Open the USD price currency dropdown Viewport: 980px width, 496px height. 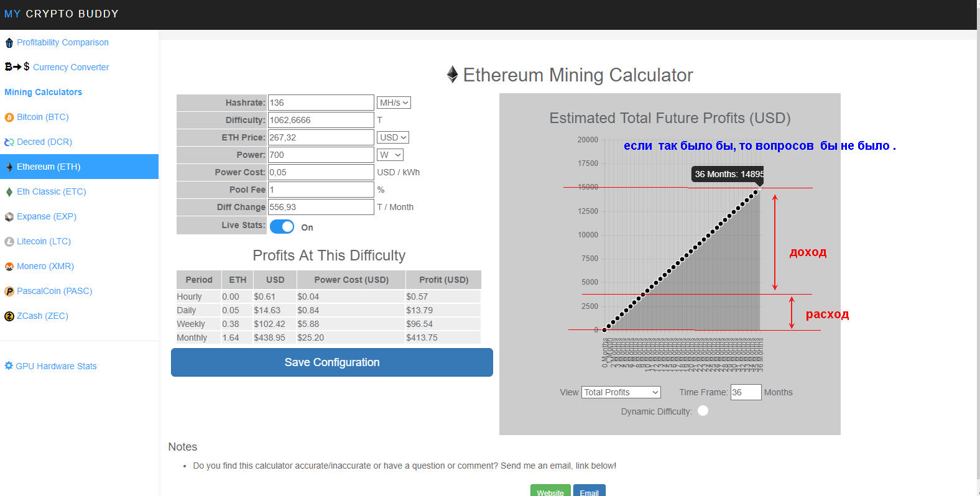pos(393,137)
